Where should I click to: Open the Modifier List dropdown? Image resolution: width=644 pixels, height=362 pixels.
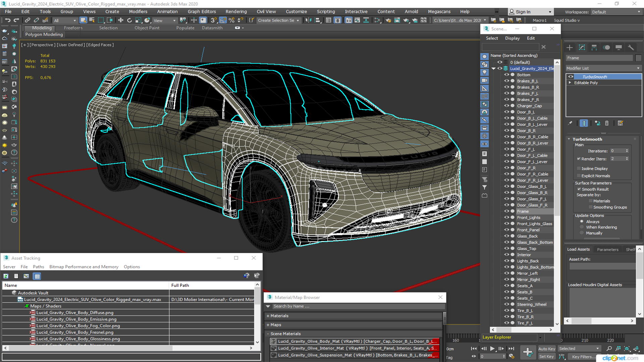603,68
